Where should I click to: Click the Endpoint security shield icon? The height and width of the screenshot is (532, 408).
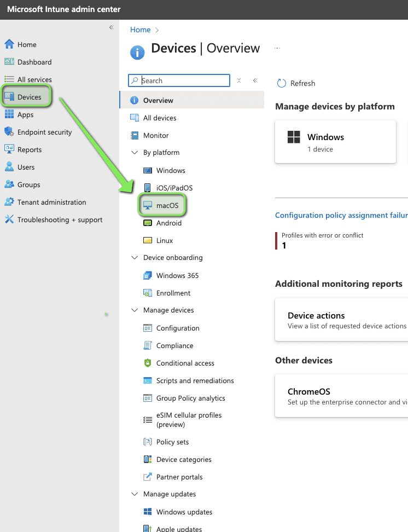coord(9,132)
